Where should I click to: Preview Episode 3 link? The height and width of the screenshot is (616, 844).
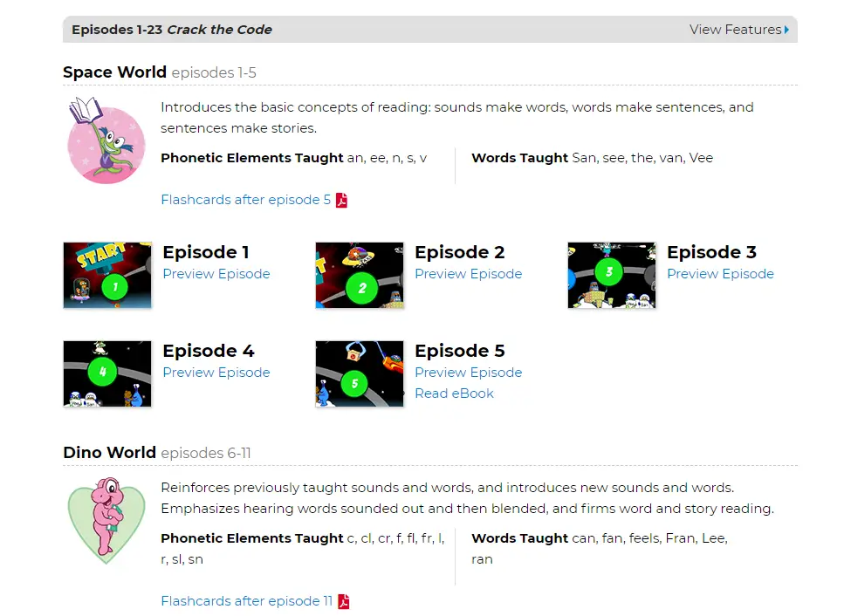pyautogui.click(x=720, y=274)
